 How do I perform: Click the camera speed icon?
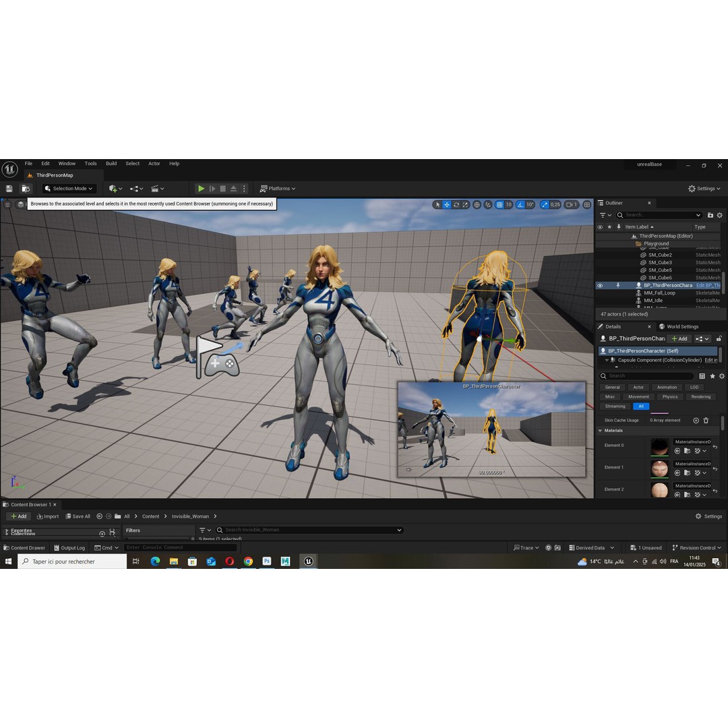tap(571, 205)
